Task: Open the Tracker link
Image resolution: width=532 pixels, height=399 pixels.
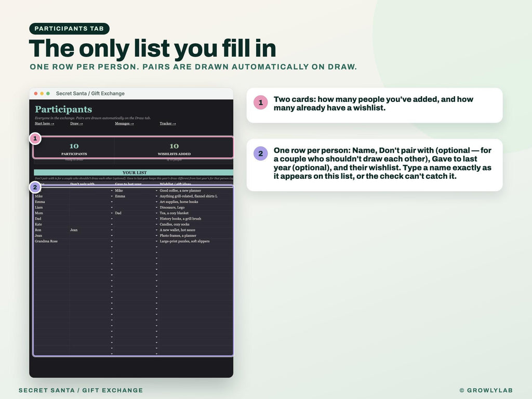Action: click(x=168, y=124)
